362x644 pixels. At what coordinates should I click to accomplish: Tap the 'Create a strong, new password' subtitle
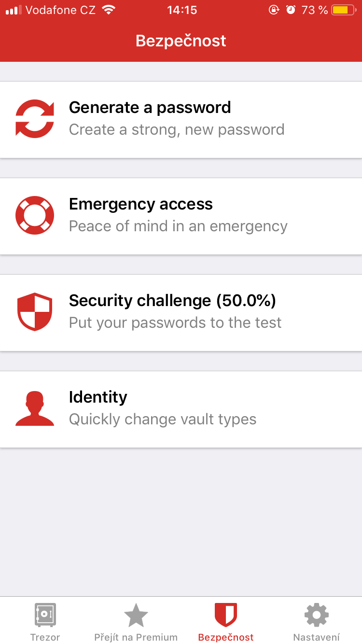tap(177, 129)
